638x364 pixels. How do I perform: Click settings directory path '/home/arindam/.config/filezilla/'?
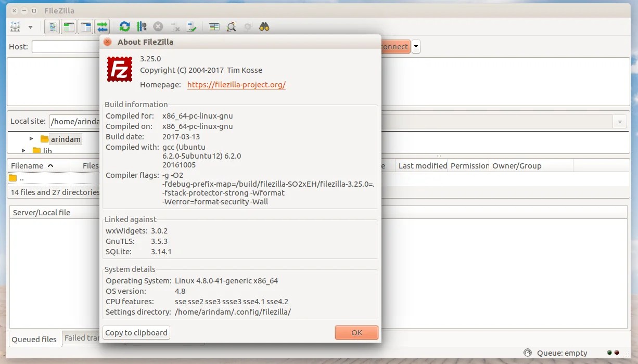point(233,311)
